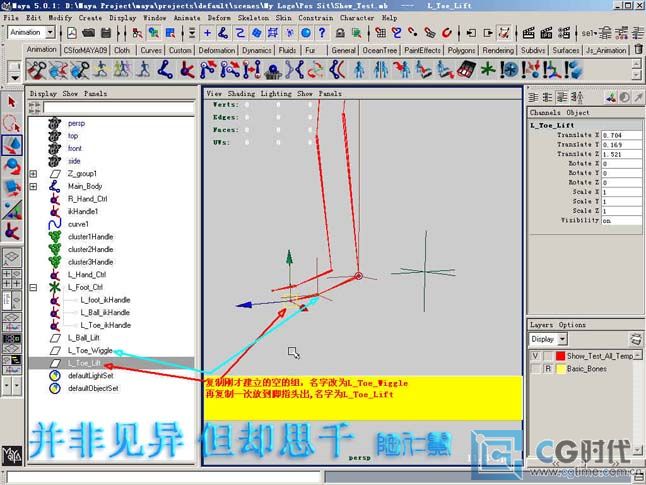Click the Help question mark icon
This screenshot has width=646, height=485.
coord(322,33)
